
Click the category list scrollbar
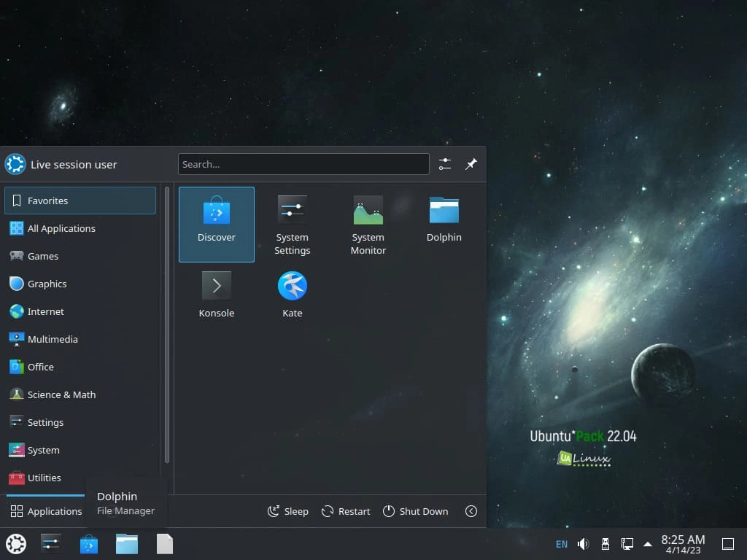(167, 324)
